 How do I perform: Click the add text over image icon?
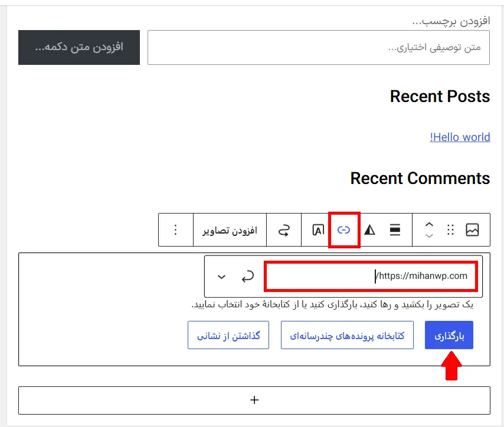318,230
